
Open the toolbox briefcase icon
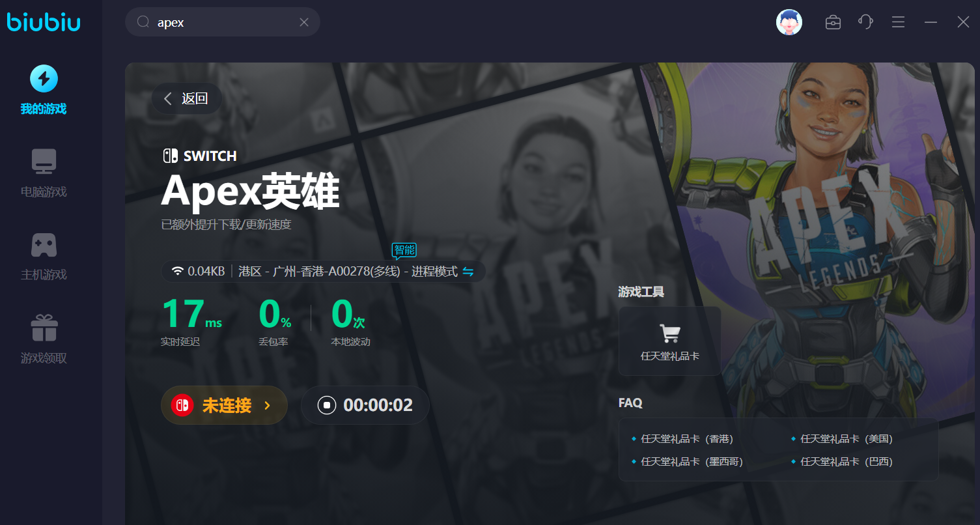click(x=833, y=22)
